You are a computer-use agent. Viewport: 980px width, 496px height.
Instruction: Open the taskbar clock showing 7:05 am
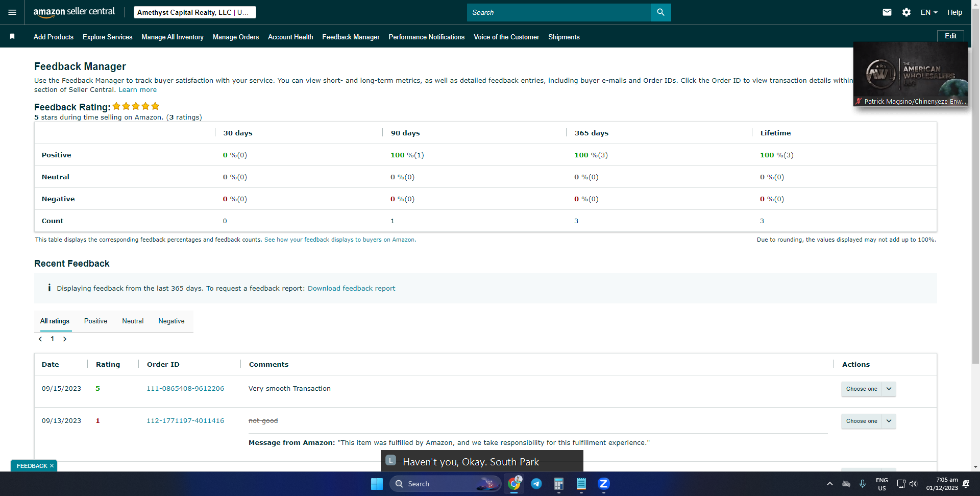coord(942,484)
